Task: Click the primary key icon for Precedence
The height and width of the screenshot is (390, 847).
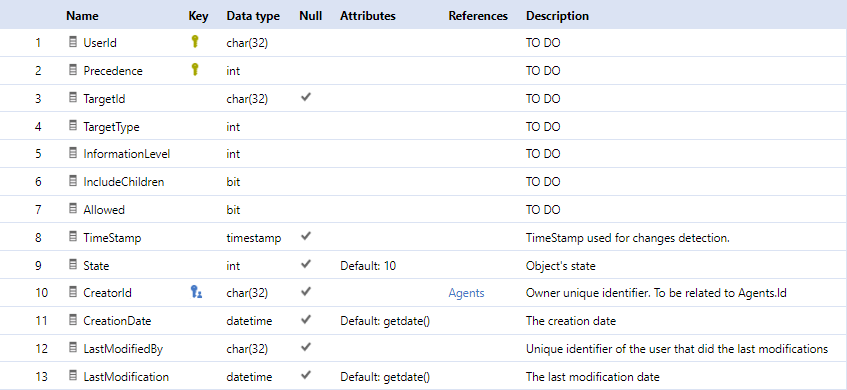Action: pyautogui.click(x=195, y=69)
